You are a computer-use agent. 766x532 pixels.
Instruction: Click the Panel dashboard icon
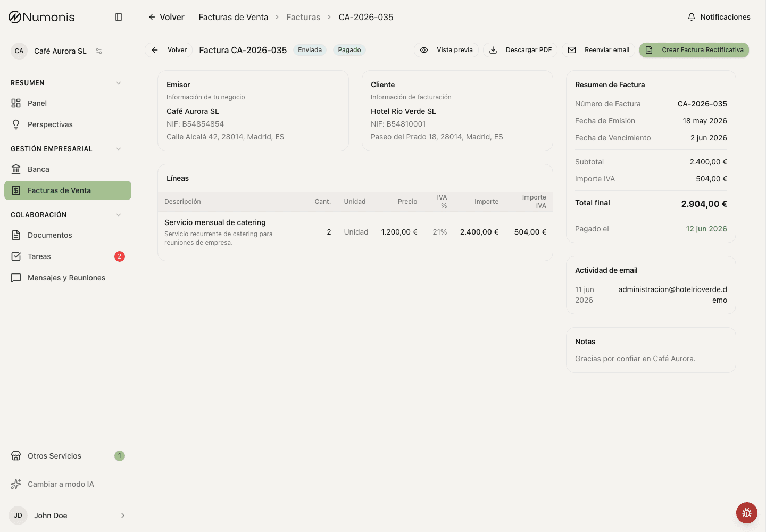[16, 103]
